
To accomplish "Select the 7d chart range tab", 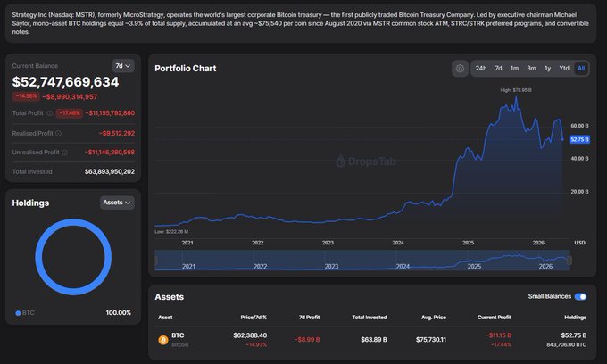I will (498, 69).
